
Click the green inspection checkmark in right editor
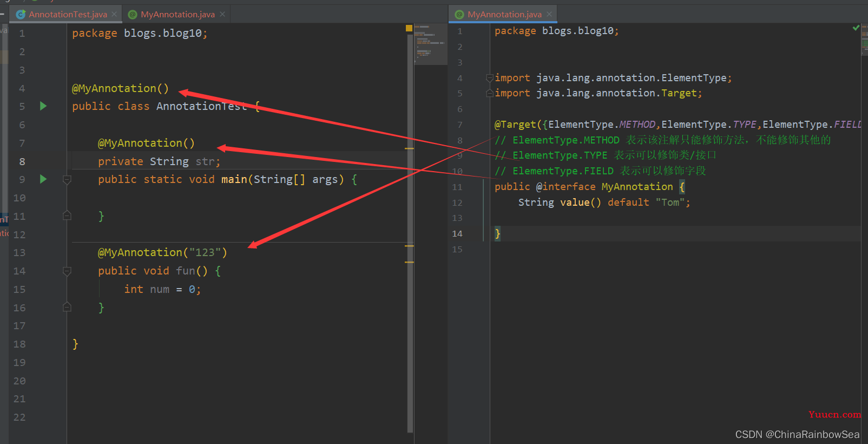click(856, 28)
